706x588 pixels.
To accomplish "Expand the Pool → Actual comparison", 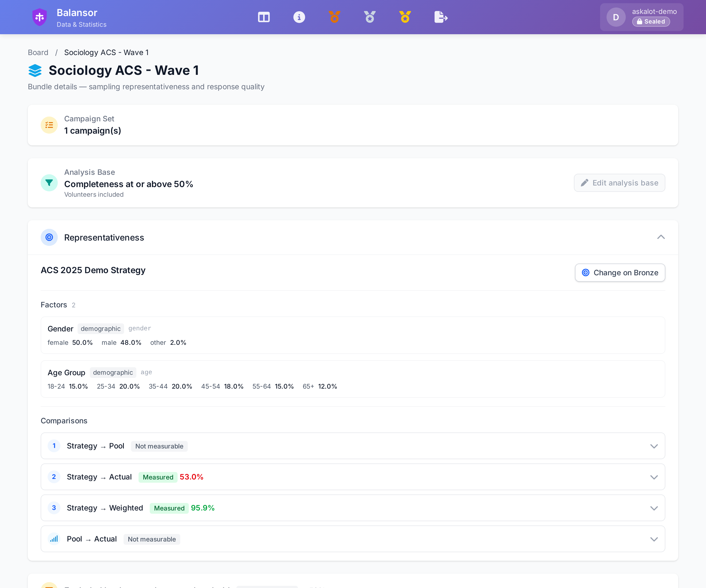I will click(654, 539).
